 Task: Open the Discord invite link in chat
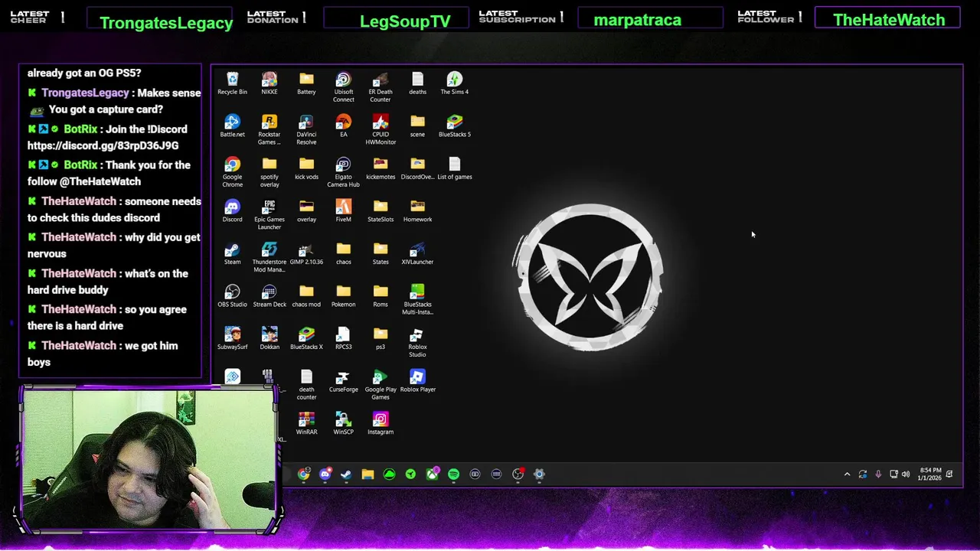point(103,145)
